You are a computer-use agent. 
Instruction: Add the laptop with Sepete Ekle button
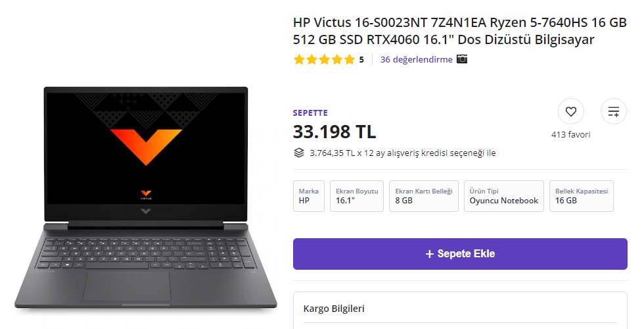460,254
